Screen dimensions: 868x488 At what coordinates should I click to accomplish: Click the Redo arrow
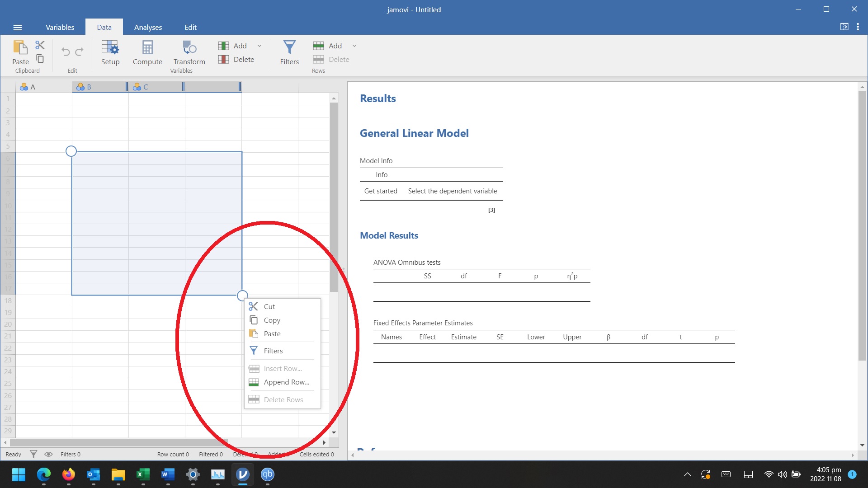click(80, 52)
